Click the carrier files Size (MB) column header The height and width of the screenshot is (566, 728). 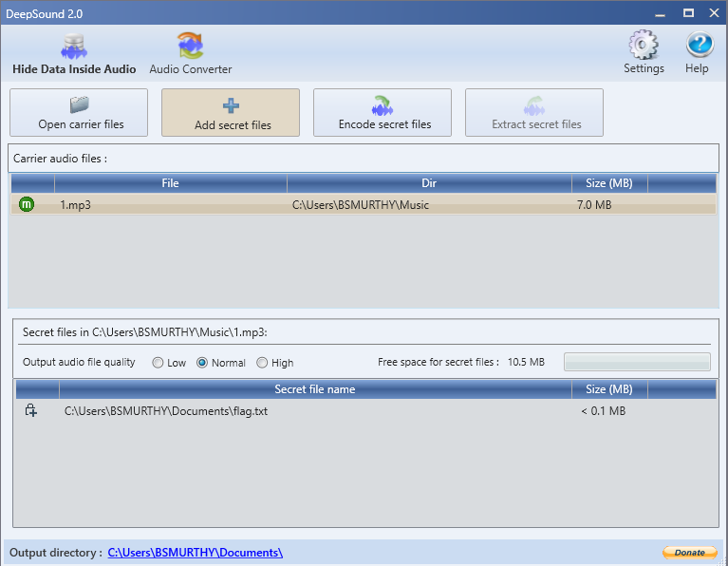[x=609, y=183]
